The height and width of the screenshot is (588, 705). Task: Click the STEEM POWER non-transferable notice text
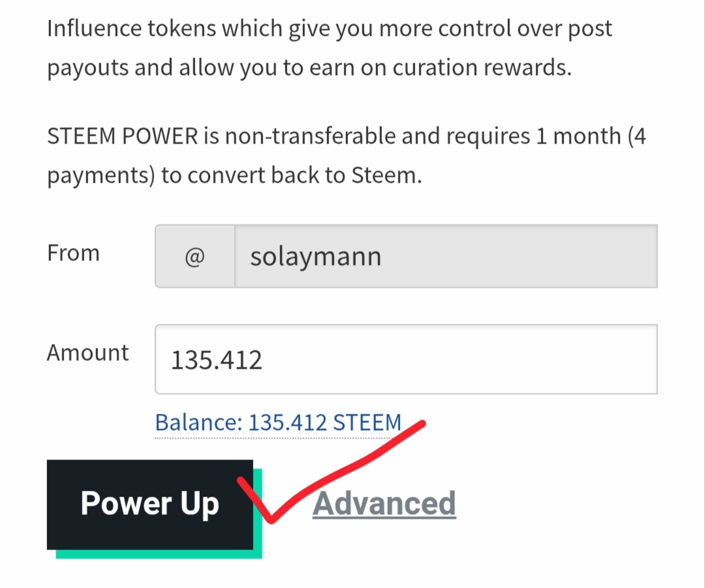346,155
